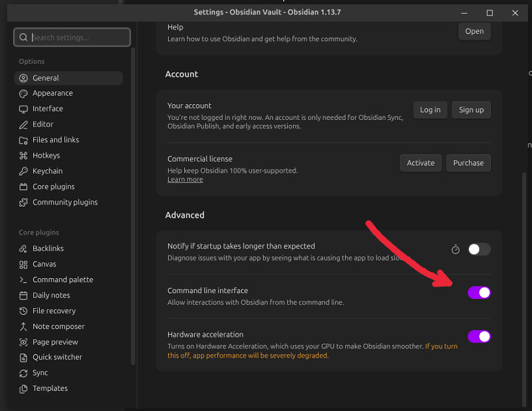Follow the Learn more link

pyautogui.click(x=185, y=180)
